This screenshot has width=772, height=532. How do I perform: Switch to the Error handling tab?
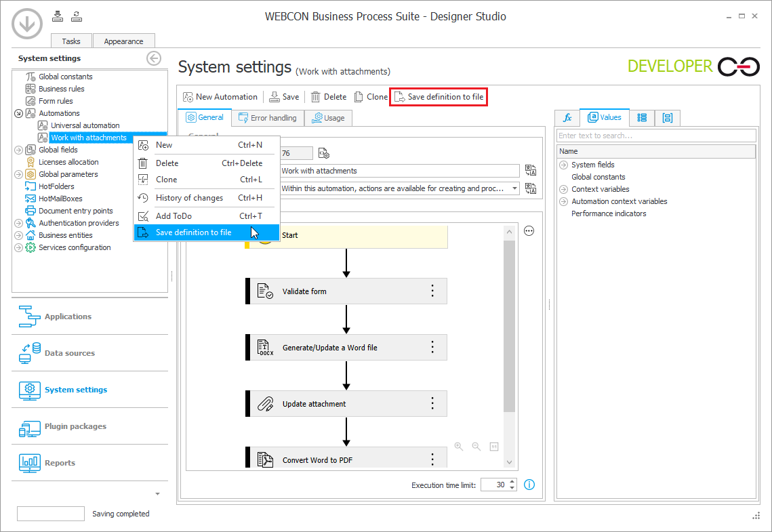click(268, 118)
